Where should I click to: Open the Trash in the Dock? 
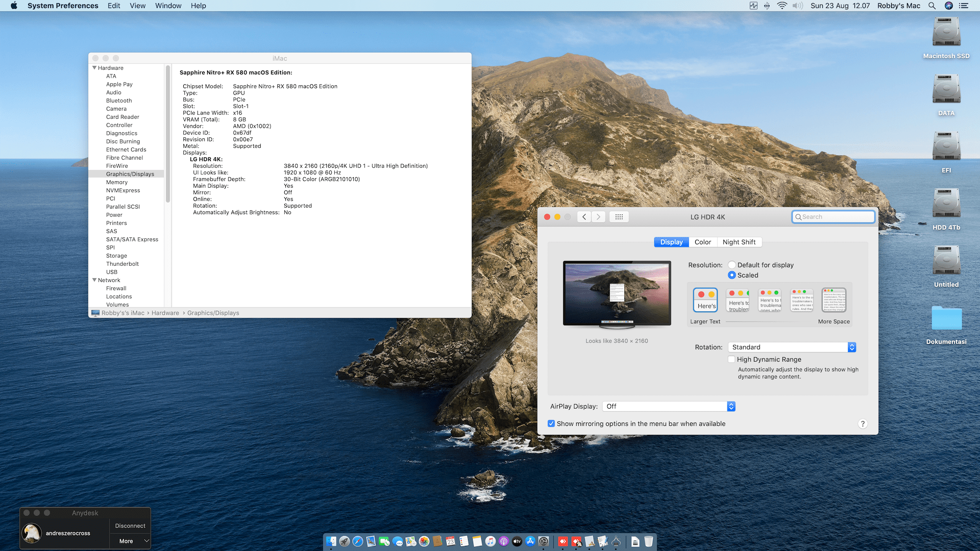pos(649,541)
